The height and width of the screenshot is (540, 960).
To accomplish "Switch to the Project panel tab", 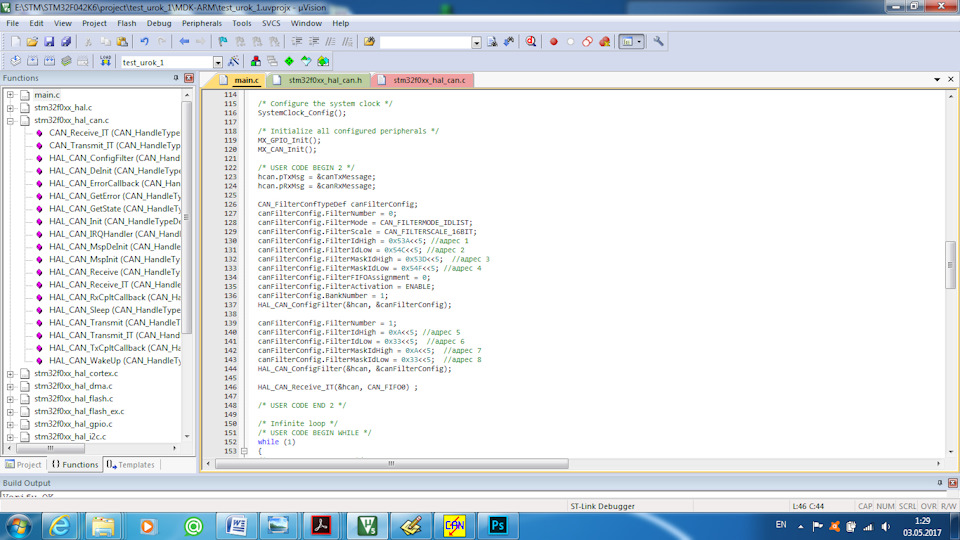I will click(x=24, y=465).
